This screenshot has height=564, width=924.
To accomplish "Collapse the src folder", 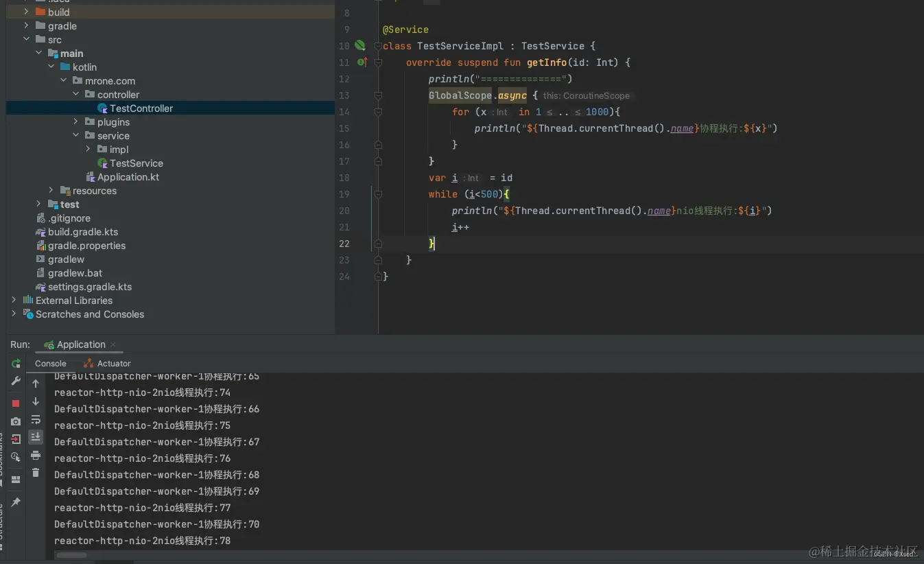I will (x=26, y=40).
